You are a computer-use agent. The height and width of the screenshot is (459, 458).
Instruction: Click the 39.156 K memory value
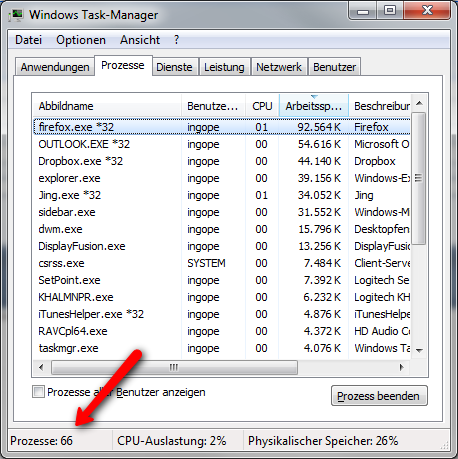319,178
